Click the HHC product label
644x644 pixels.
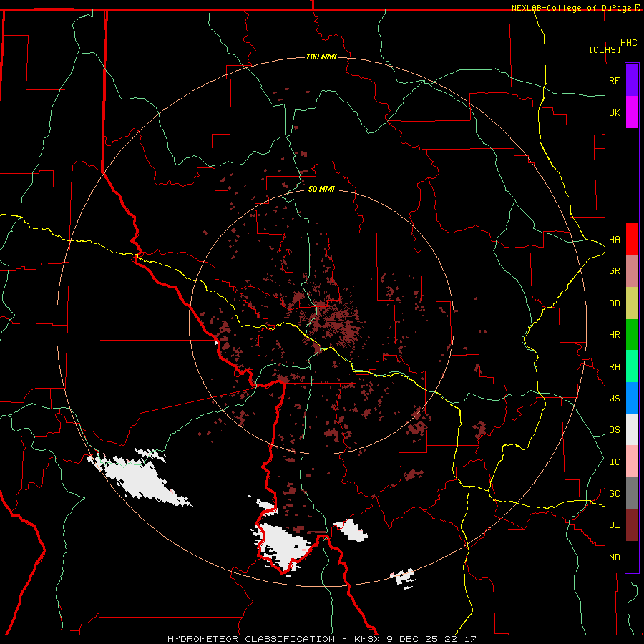click(629, 43)
